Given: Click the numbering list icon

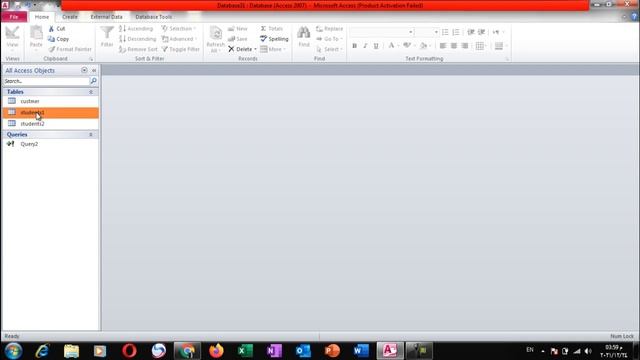Looking at the screenshot, I should 456,32.
